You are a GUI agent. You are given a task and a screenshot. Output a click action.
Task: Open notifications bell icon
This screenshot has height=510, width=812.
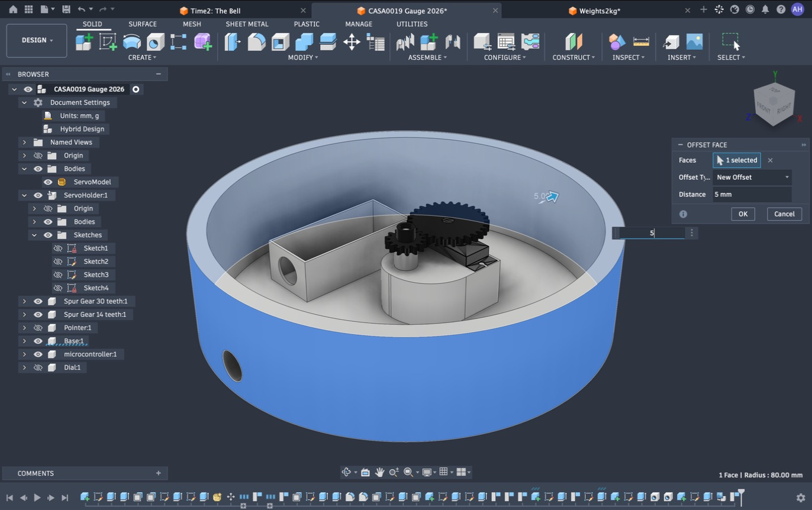pyautogui.click(x=765, y=9)
